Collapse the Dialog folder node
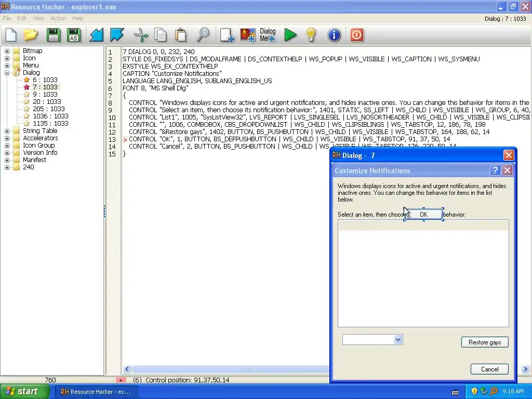532x399 pixels. tap(7, 73)
